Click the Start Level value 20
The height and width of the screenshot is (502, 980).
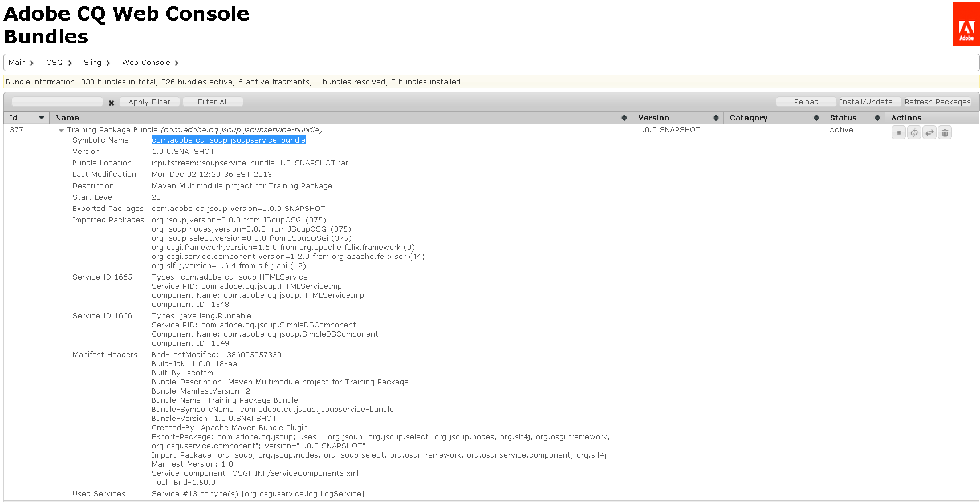(156, 197)
